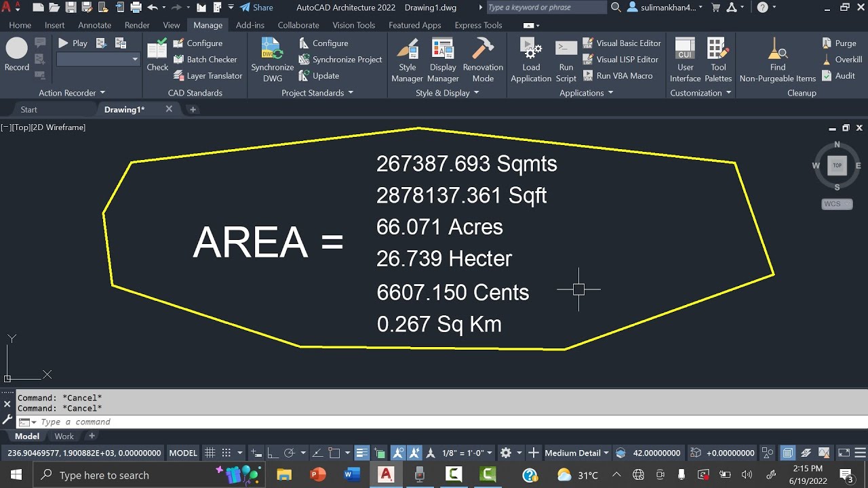Click the Save icon in quick access toolbar
868x488 pixels.
71,7
